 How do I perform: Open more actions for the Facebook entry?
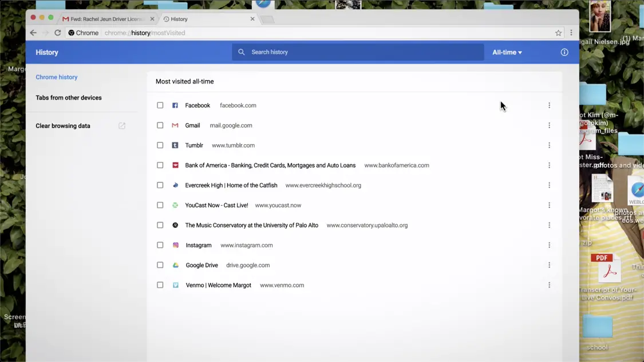(549, 105)
